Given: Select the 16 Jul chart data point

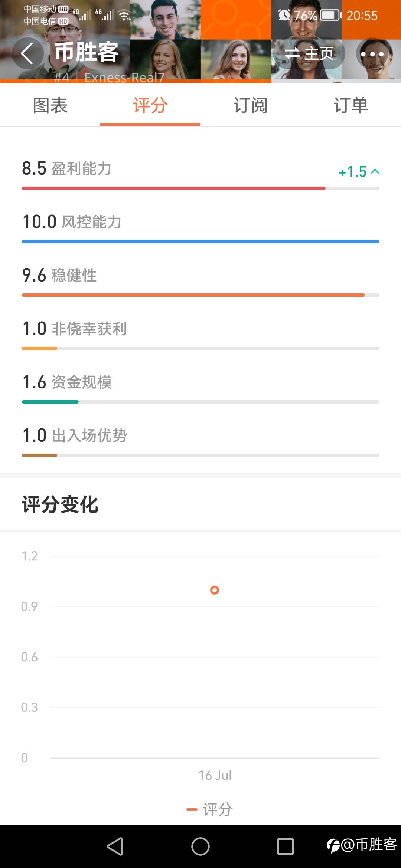Looking at the screenshot, I should [215, 590].
